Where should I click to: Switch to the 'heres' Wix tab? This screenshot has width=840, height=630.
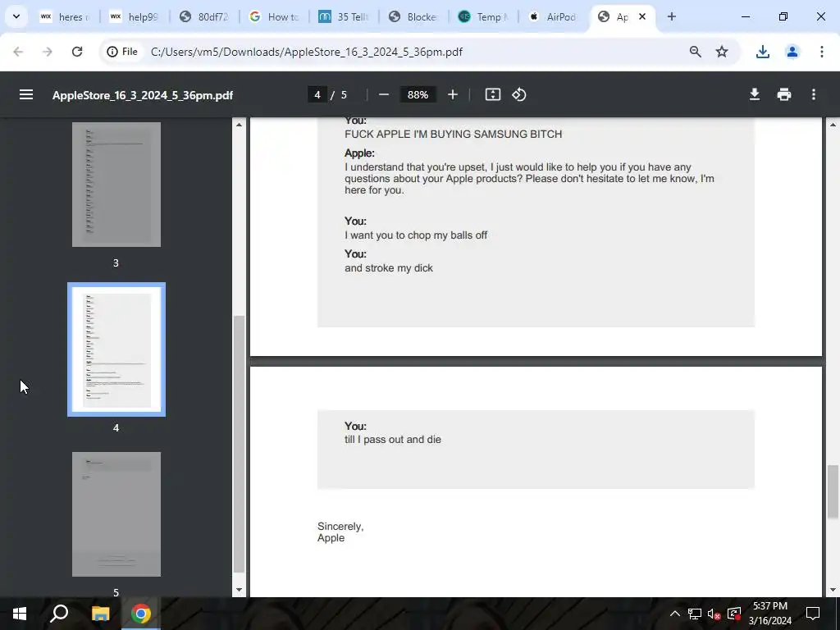tap(65, 16)
